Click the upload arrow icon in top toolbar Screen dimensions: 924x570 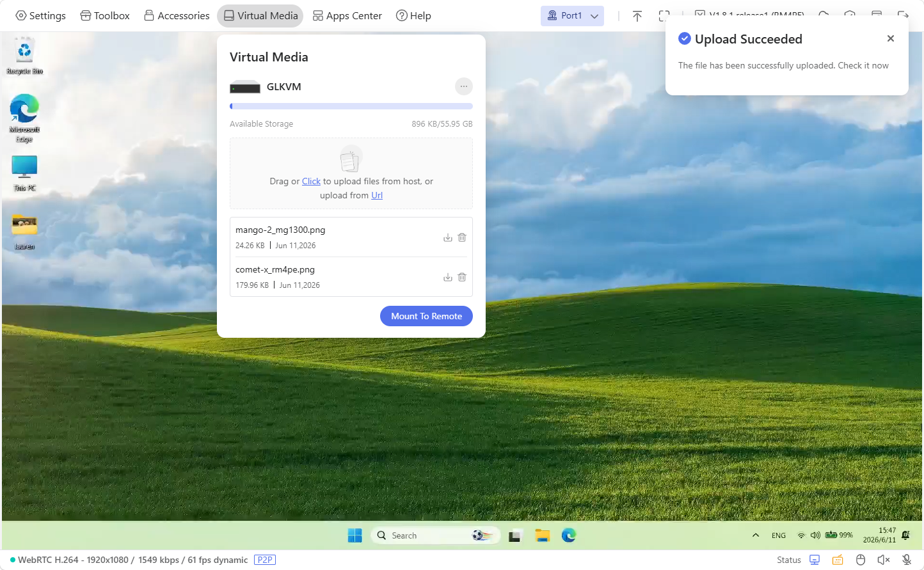[x=637, y=16]
